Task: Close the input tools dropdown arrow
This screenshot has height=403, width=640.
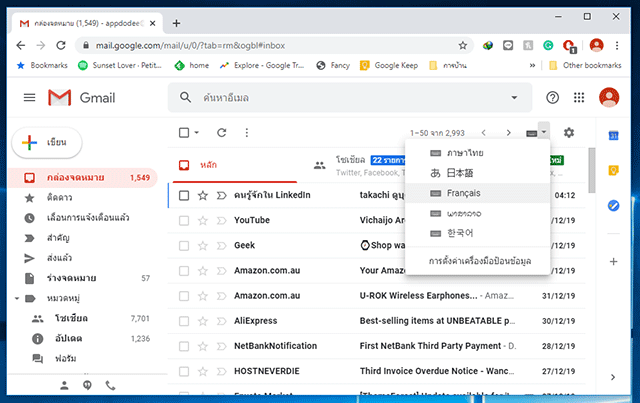Action: [544, 132]
